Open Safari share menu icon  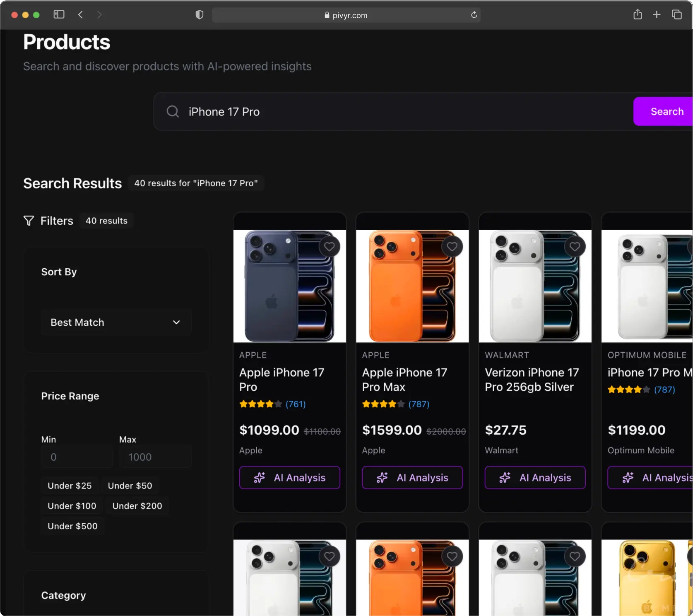638,15
